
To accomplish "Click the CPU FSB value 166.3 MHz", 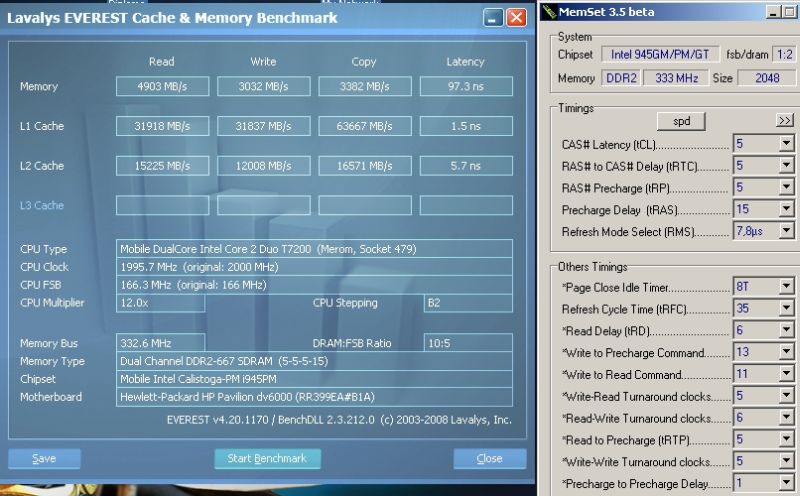I will click(314, 285).
